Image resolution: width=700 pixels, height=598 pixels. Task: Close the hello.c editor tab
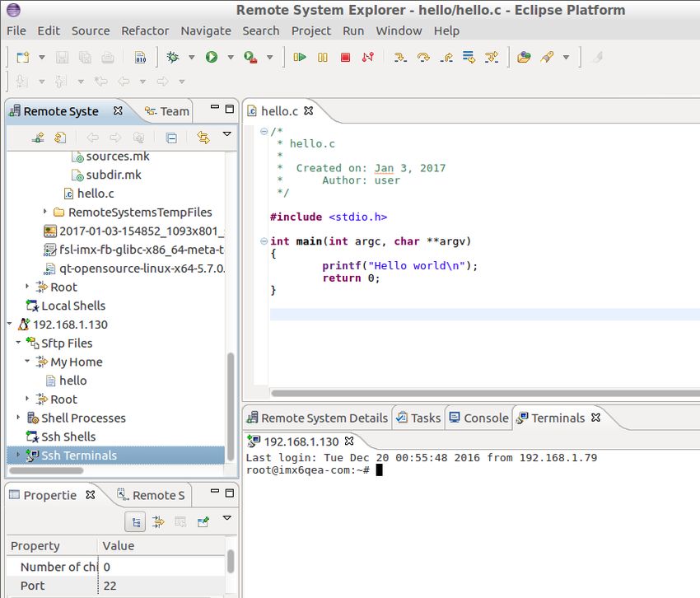309,110
